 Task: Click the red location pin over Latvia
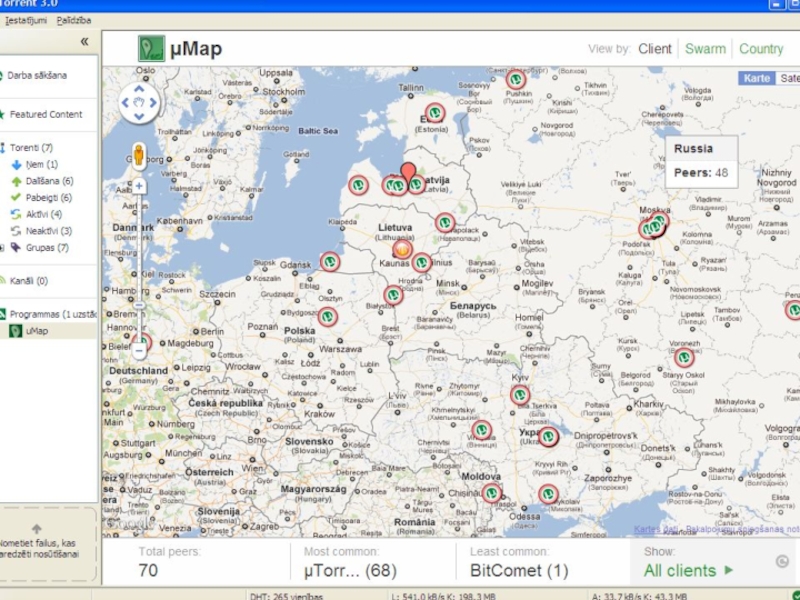pyautogui.click(x=408, y=173)
